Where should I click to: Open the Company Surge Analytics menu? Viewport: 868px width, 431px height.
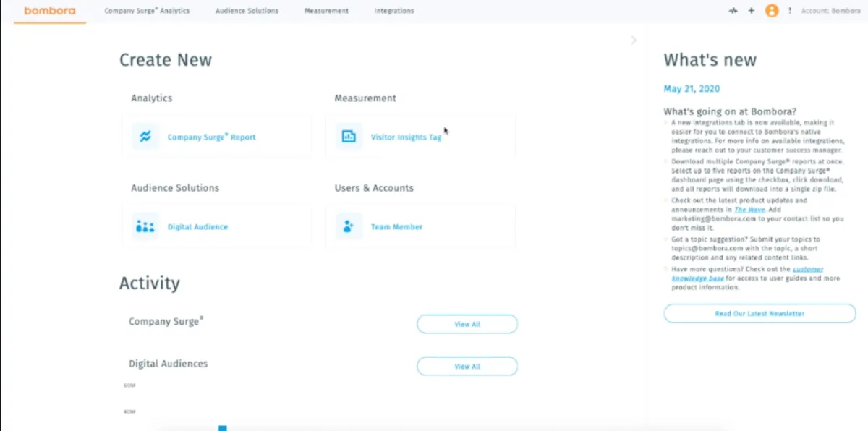[x=147, y=11]
